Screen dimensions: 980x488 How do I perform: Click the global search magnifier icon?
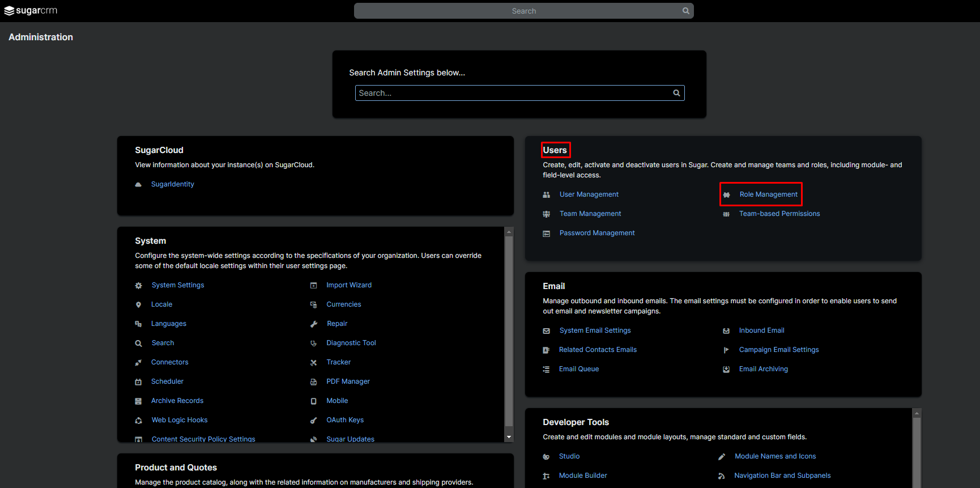(685, 11)
